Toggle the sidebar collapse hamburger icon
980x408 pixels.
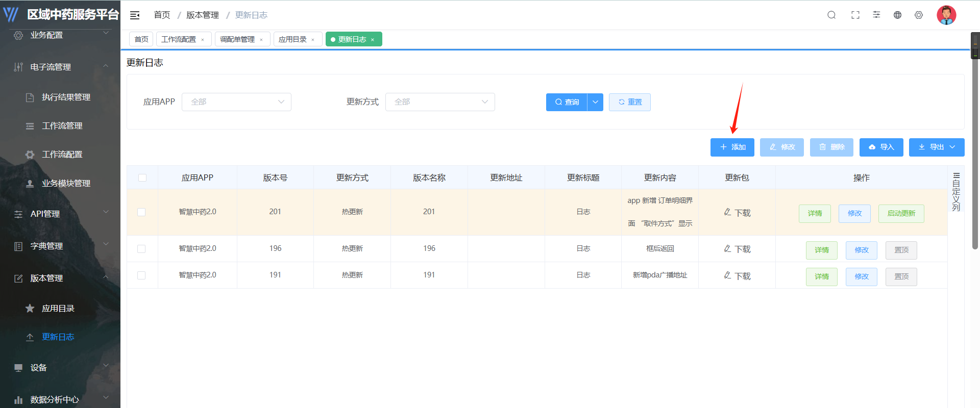[135, 15]
